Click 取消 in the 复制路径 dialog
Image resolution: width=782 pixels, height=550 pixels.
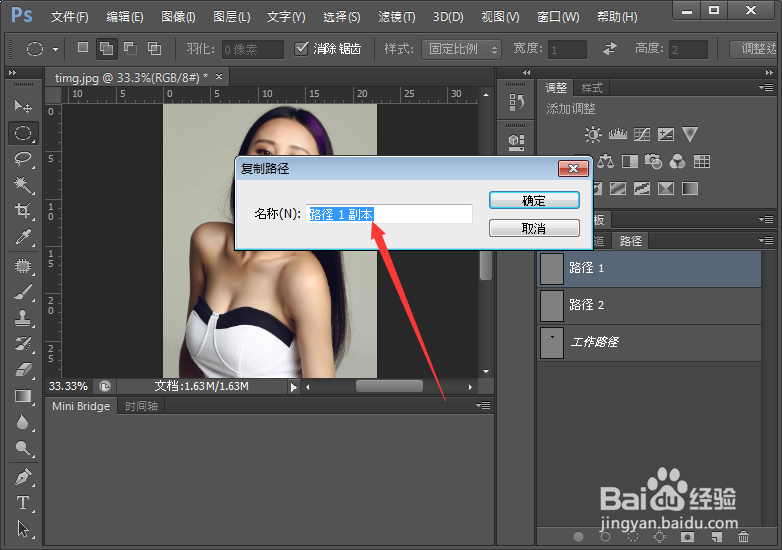534,228
